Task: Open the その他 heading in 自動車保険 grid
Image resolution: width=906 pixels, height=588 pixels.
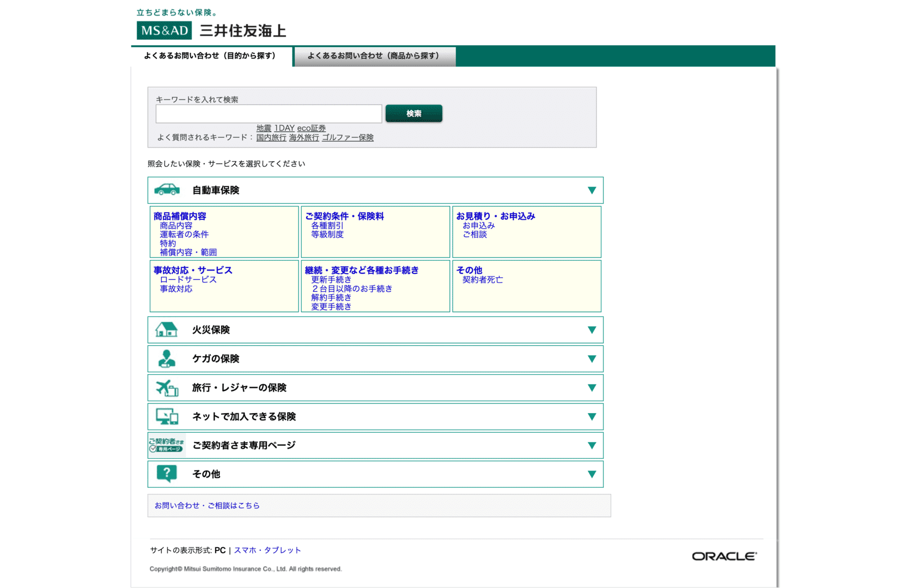Action: (x=469, y=270)
